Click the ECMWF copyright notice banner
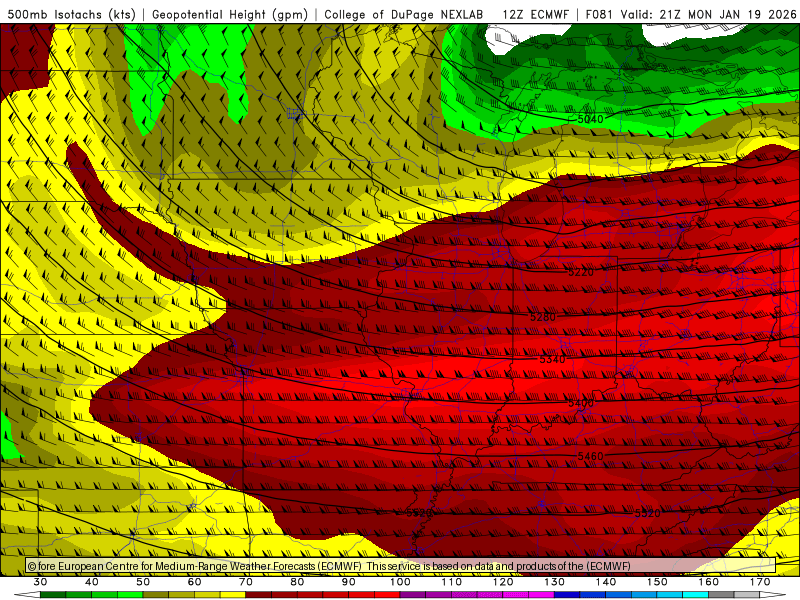The image size is (800, 600). (401, 566)
